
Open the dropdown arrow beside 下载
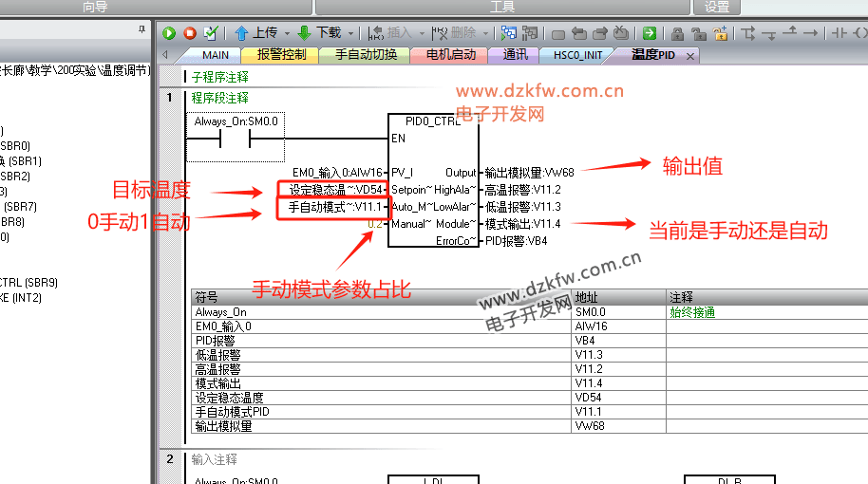point(350,33)
